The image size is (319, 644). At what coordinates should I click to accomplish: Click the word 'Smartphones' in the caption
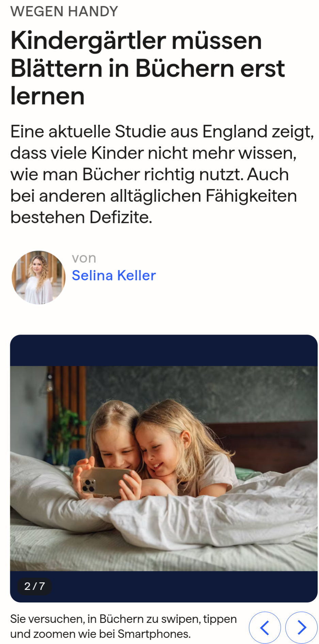(153, 634)
